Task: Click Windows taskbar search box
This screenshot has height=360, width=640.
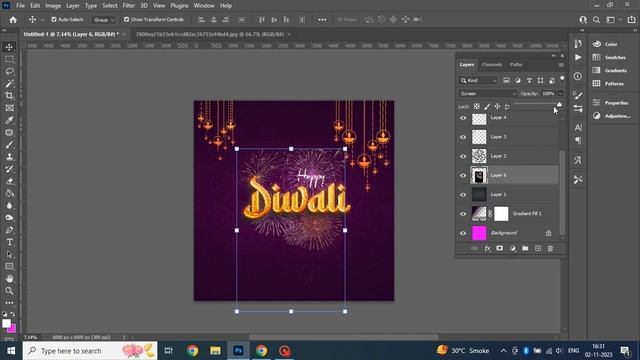Action: (90, 351)
